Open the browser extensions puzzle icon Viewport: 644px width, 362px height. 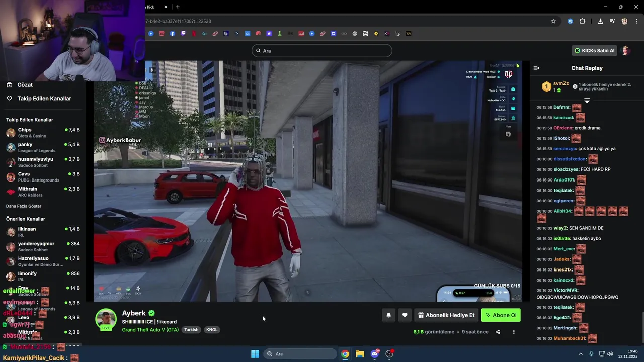pyautogui.click(x=583, y=21)
